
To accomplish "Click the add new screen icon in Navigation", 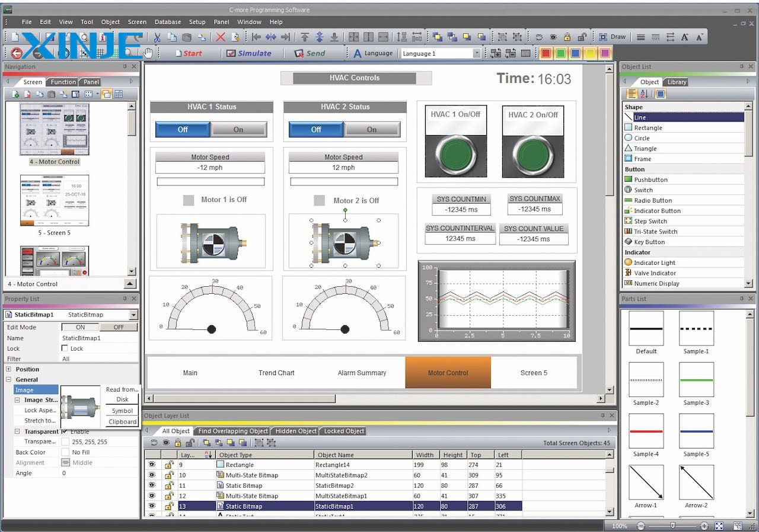I will tap(16, 94).
